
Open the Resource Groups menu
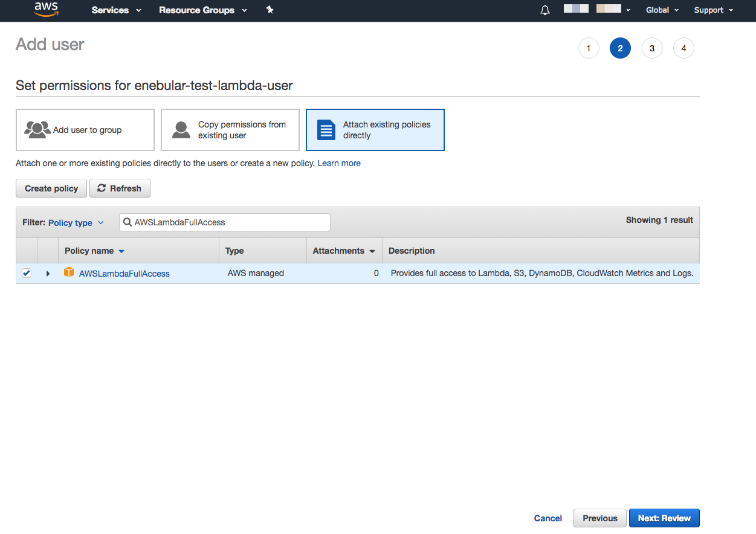tap(202, 10)
